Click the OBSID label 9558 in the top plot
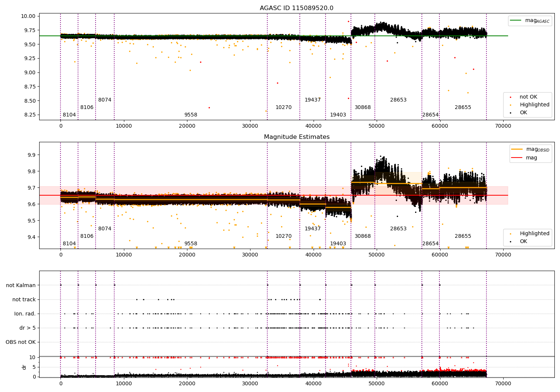Screen dimensions: 560x392 click(191, 115)
